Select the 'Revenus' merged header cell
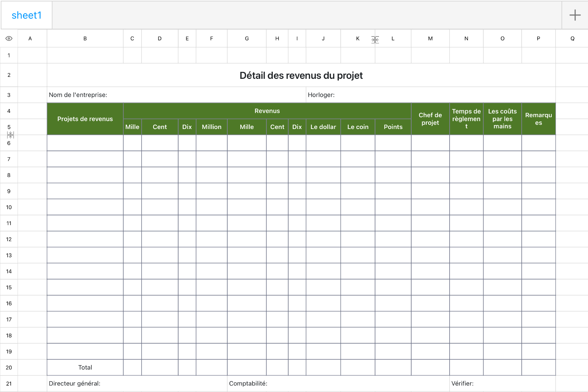The image size is (588, 392). click(267, 111)
